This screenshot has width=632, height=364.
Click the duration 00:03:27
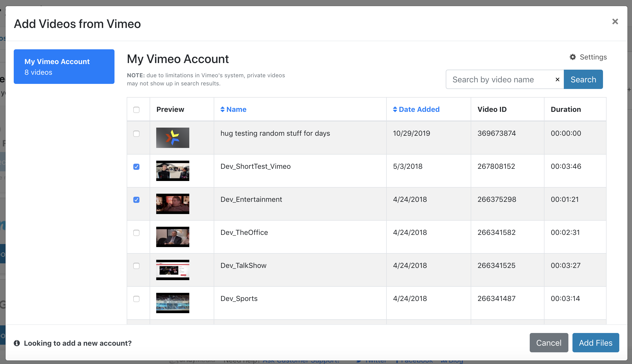click(x=566, y=265)
